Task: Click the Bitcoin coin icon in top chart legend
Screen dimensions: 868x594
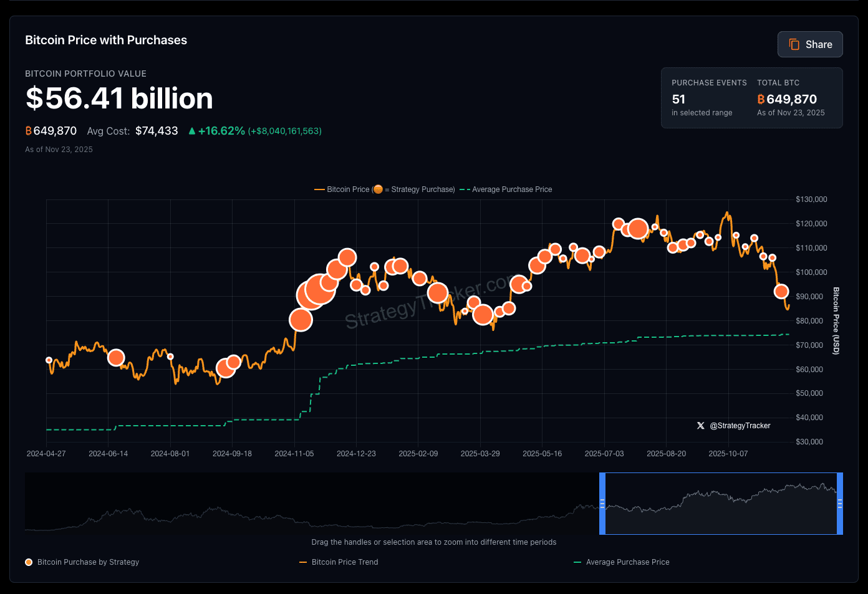Action: point(378,189)
